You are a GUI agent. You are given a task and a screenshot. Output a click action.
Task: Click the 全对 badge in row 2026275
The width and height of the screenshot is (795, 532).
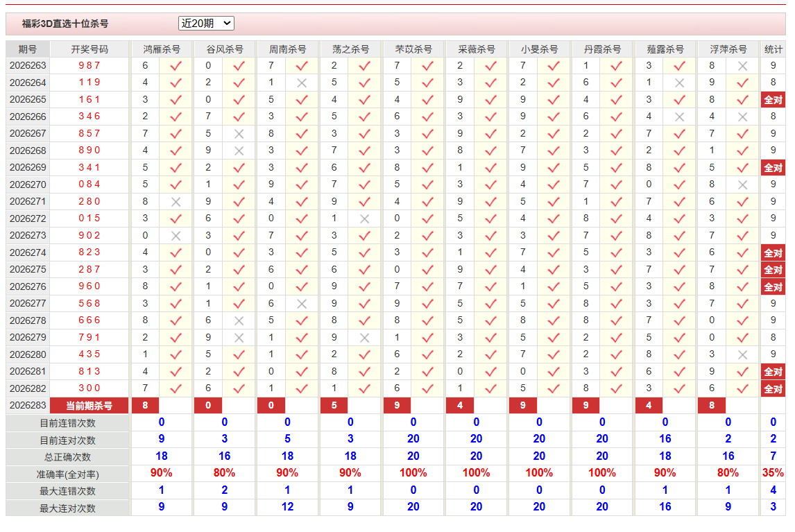[x=773, y=270]
